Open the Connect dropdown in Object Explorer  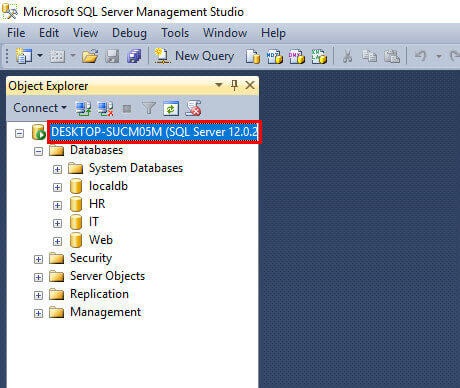coord(40,108)
